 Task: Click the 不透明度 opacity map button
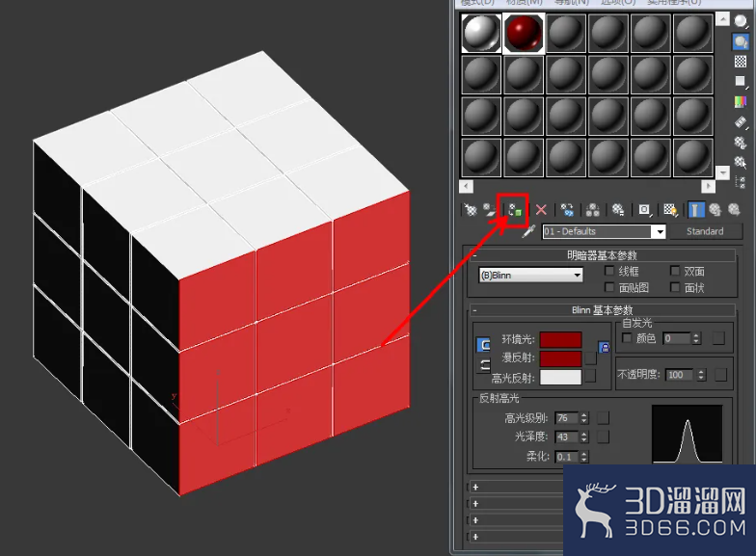(720, 374)
